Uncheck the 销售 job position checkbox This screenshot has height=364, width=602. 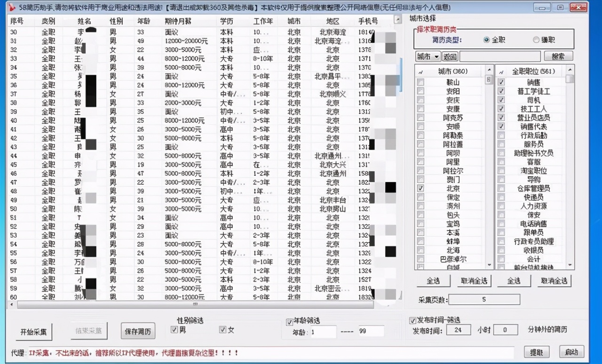[x=501, y=82]
